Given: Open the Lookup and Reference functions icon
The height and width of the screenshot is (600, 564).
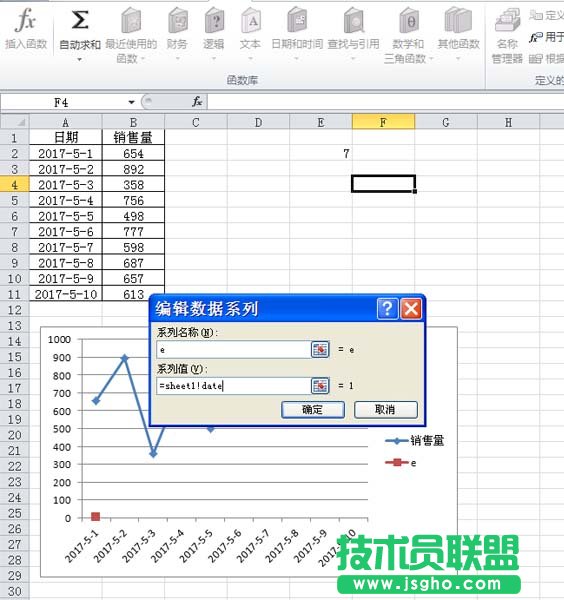Looking at the screenshot, I should 354,21.
